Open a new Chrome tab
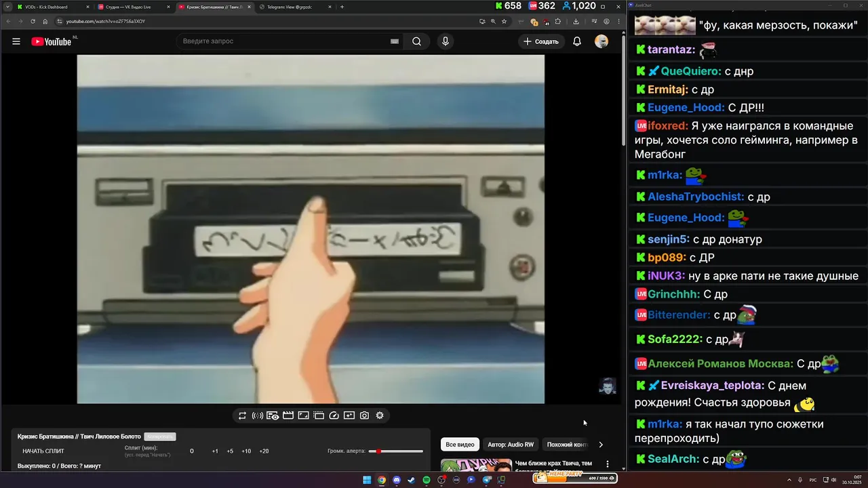868x488 pixels. point(342,7)
